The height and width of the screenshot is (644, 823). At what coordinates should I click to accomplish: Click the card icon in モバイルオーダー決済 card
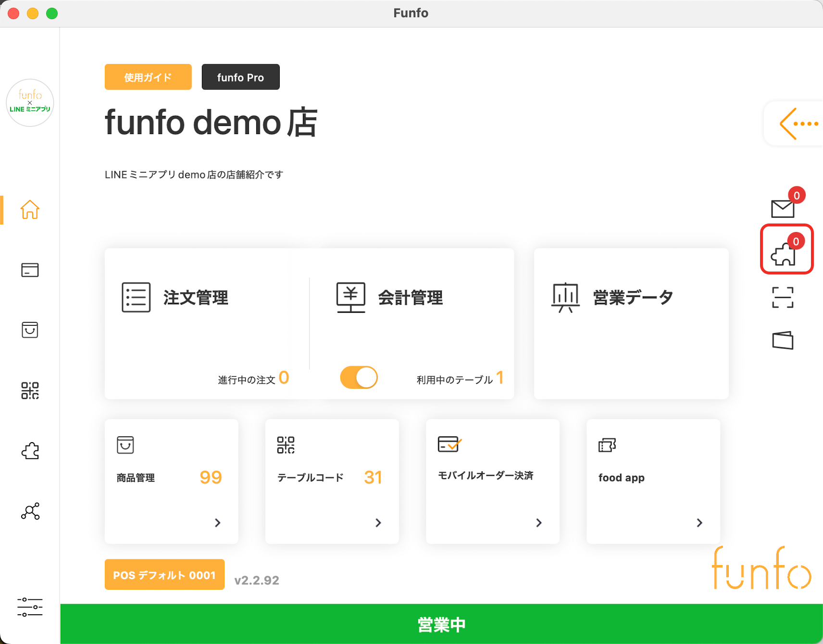(x=449, y=444)
